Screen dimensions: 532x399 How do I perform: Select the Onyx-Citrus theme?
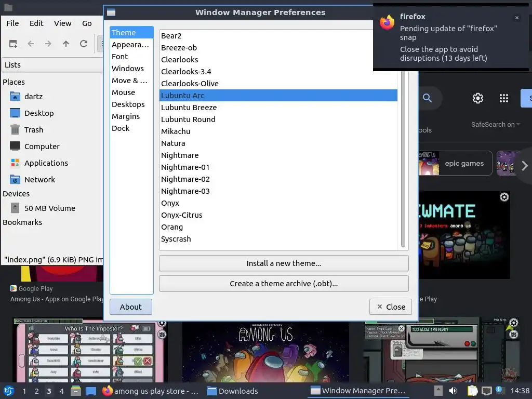[278, 215]
